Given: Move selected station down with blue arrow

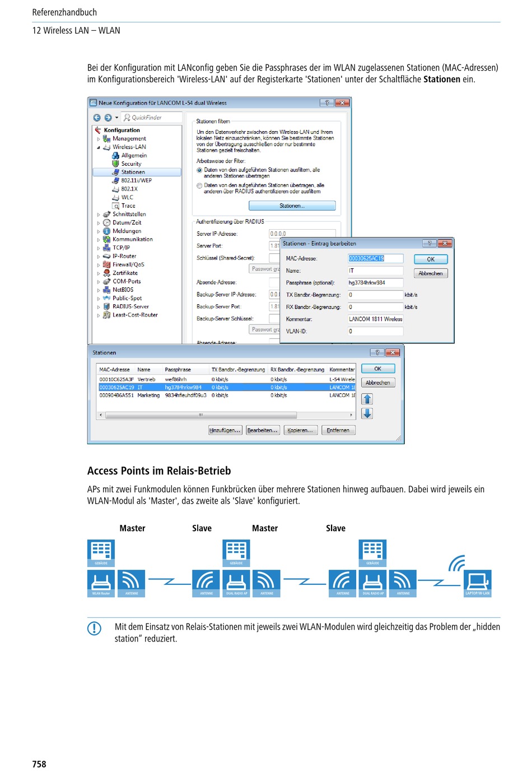Looking at the screenshot, I should (367, 413).
